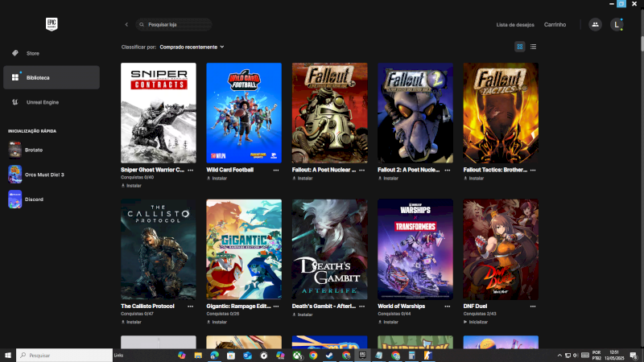Image resolution: width=644 pixels, height=362 pixels.
Task: Open options menu for Wild Card Football
Action: point(276,171)
